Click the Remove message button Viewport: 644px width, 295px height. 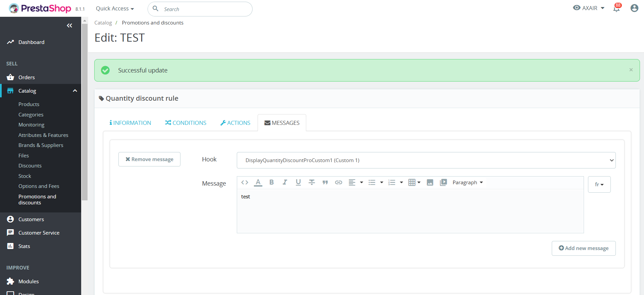click(149, 159)
